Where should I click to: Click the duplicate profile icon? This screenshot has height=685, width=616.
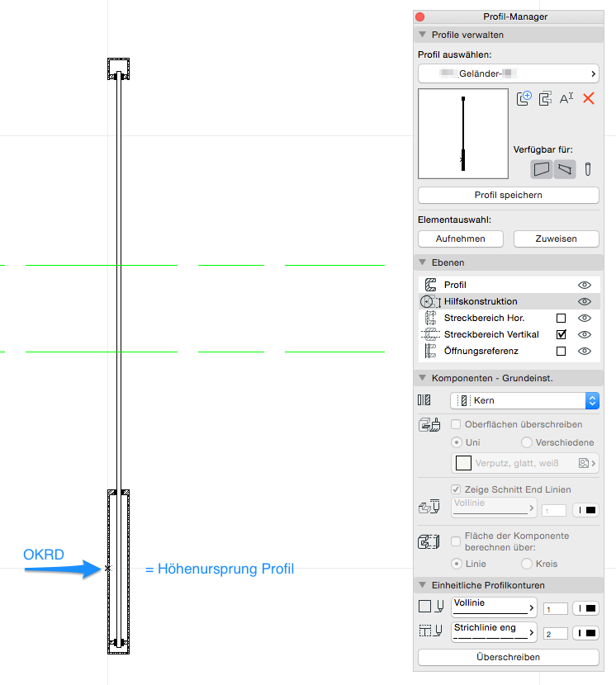point(545,98)
